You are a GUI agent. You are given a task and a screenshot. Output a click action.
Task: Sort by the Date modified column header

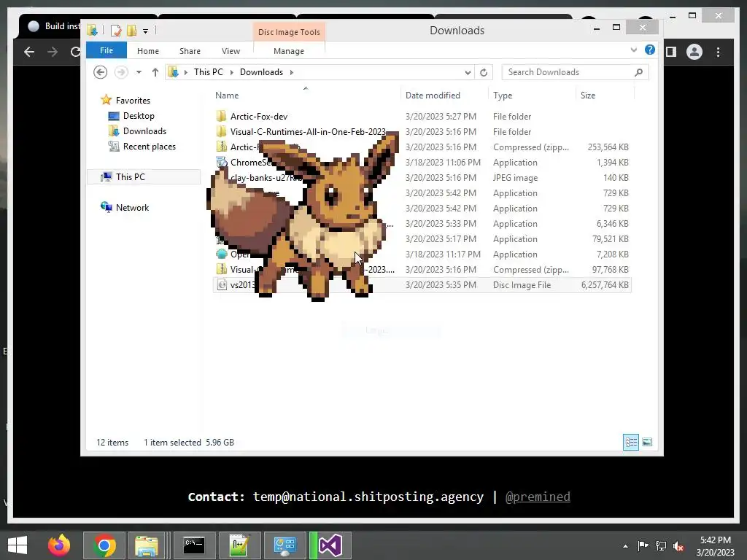[433, 96]
